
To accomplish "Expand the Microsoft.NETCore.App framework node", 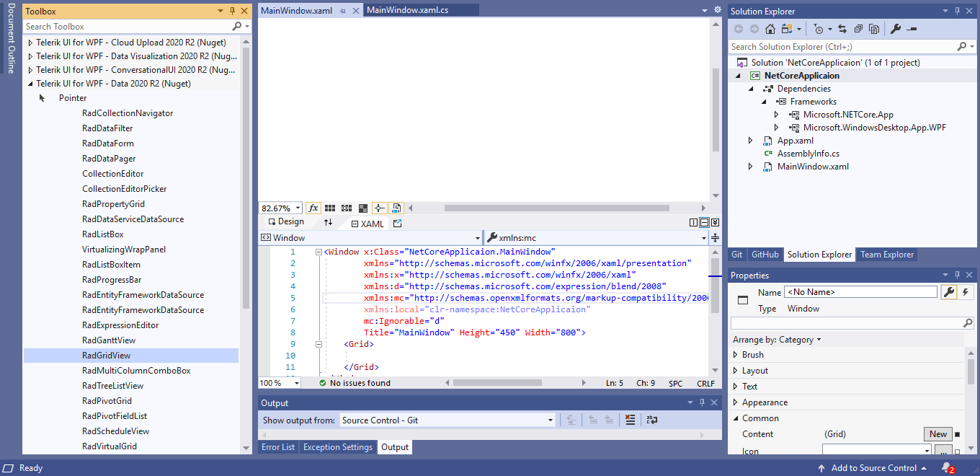I will pyautogui.click(x=777, y=115).
